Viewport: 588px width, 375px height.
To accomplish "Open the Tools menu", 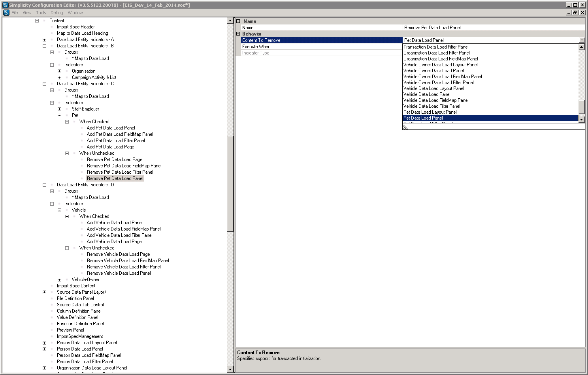I will pos(41,13).
